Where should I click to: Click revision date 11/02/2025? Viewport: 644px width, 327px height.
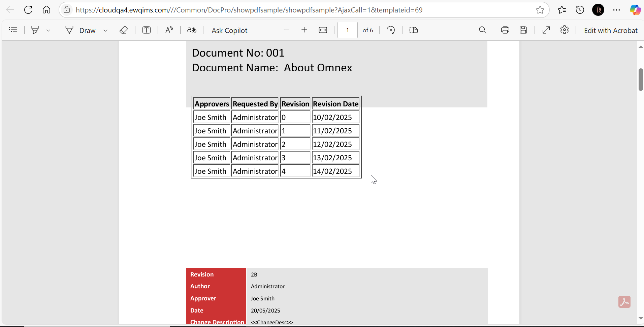tap(332, 131)
